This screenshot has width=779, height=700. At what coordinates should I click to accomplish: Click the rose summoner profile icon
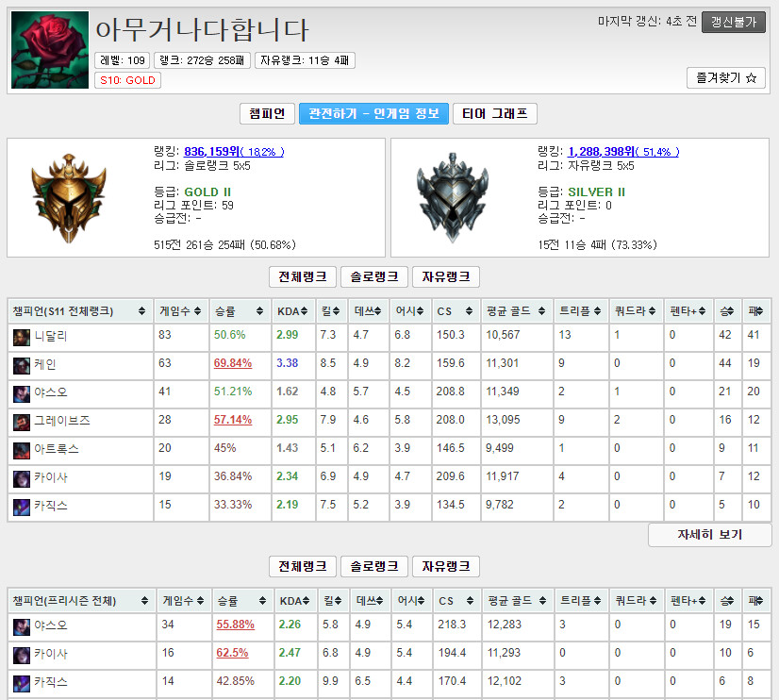point(50,50)
